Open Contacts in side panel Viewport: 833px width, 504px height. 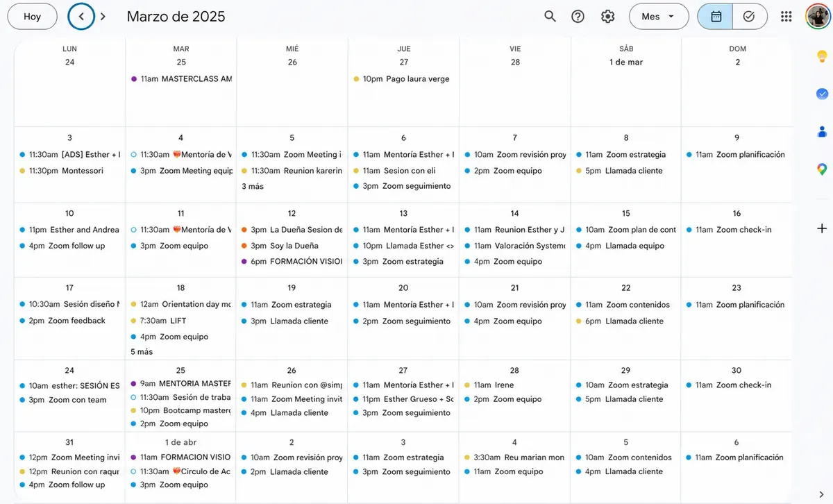pyautogui.click(x=822, y=131)
